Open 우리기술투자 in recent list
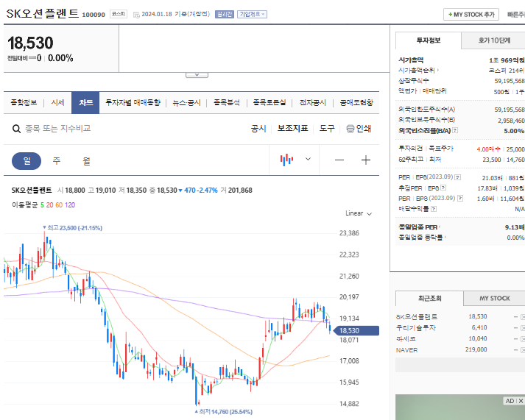Image resolution: width=525 pixels, height=420 pixels. click(x=416, y=328)
